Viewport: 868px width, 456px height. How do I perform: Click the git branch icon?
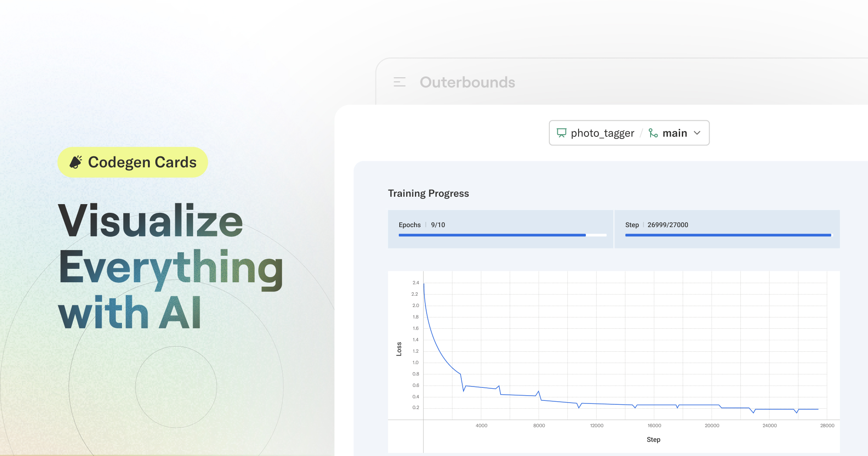(x=653, y=133)
